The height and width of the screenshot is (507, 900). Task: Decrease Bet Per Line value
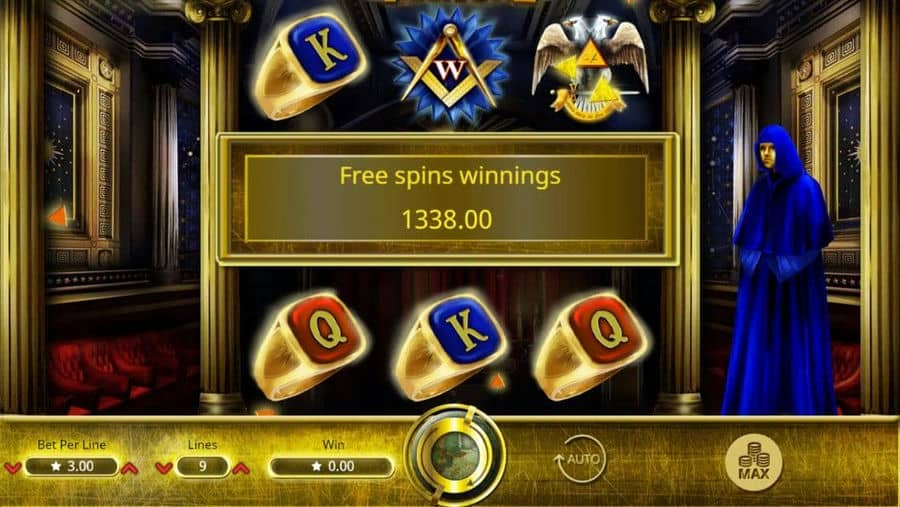pyautogui.click(x=13, y=467)
